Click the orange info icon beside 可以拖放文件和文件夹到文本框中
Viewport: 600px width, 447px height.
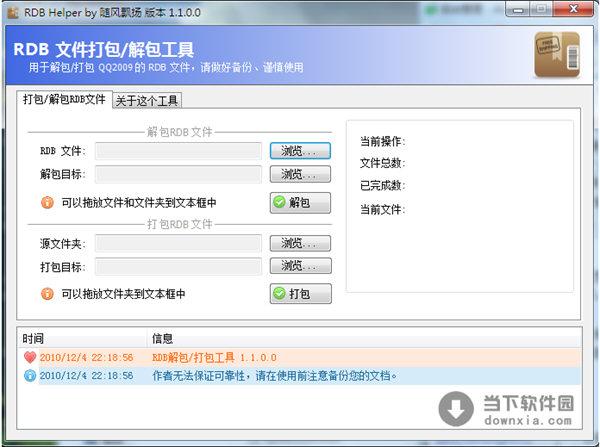click(x=47, y=202)
